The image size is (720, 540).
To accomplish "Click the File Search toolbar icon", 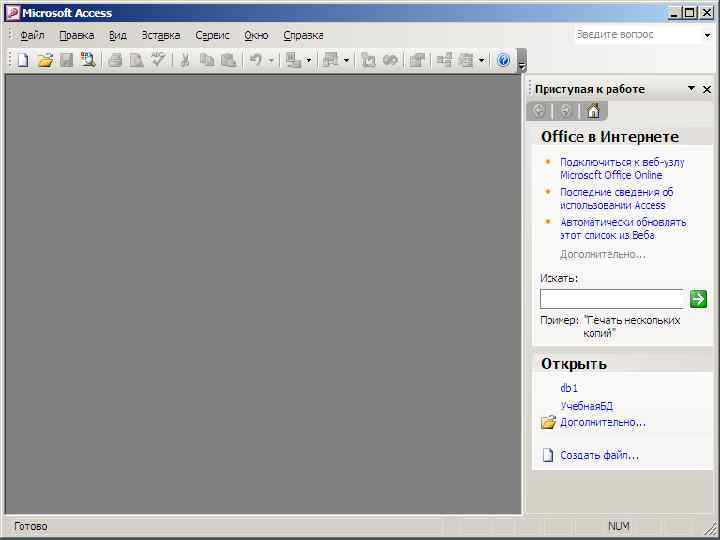I will (88, 60).
